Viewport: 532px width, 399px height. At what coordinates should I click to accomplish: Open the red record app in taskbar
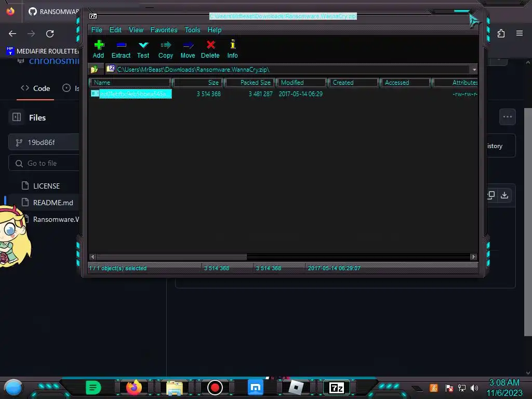pos(215,388)
